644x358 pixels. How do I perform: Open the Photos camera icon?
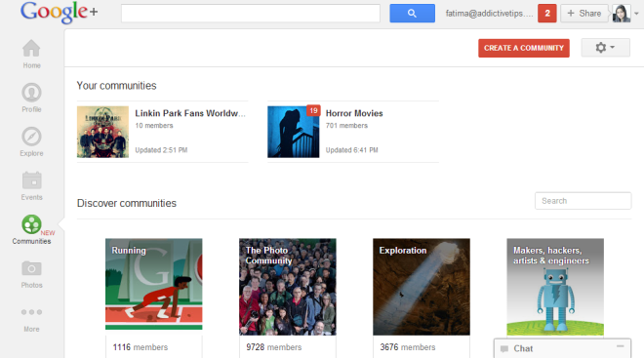(31, 268)
